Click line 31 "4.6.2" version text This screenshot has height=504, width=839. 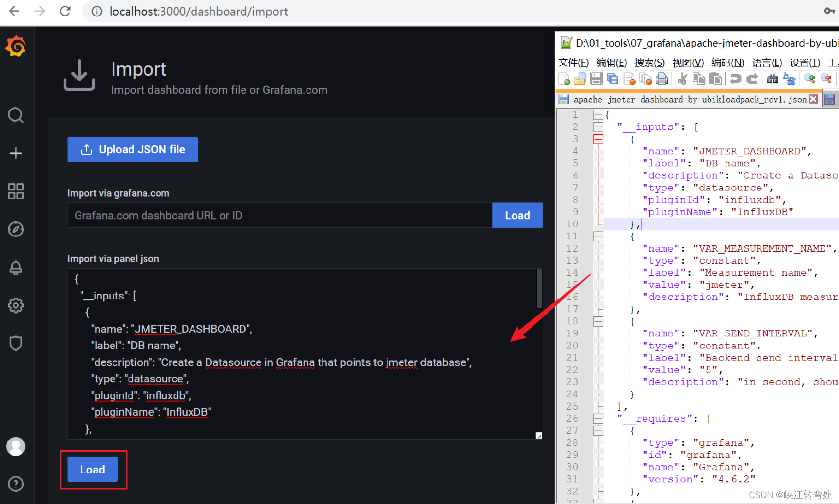click(x=734, y=479)
